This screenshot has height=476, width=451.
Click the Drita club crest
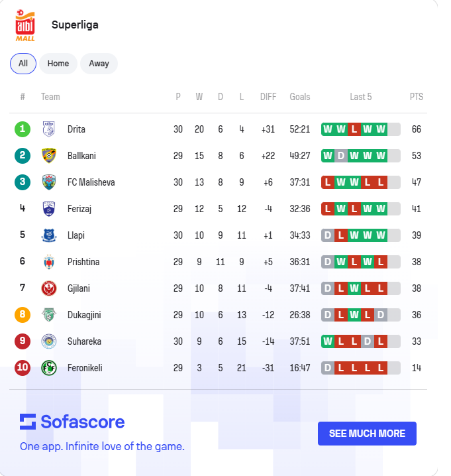[48, 129]
